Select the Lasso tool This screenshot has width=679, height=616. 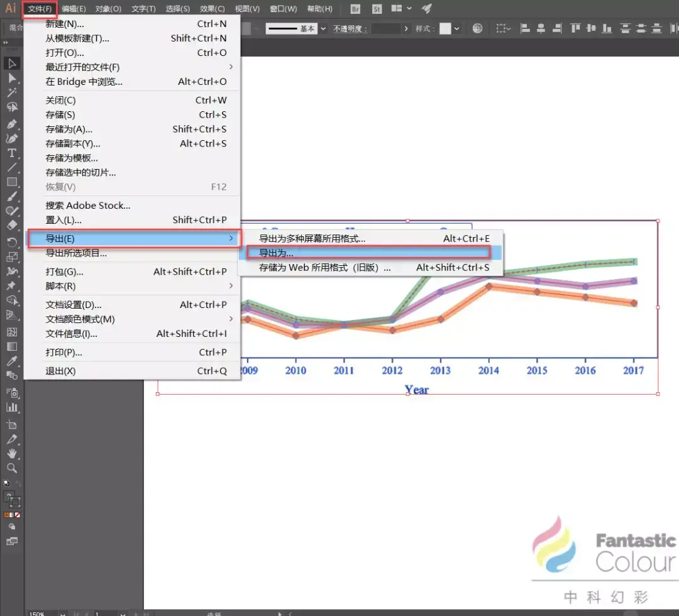(12, 107)
